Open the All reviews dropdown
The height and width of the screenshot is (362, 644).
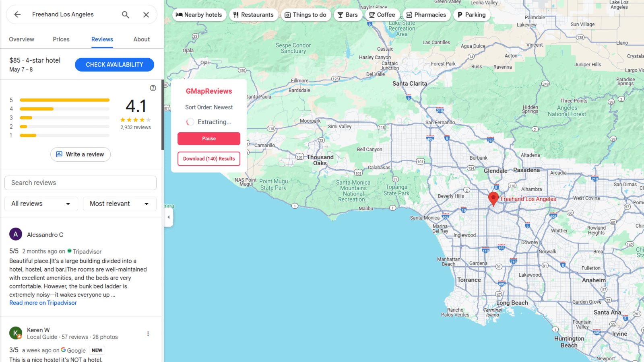pyautogui.click(x=41, y=204)
